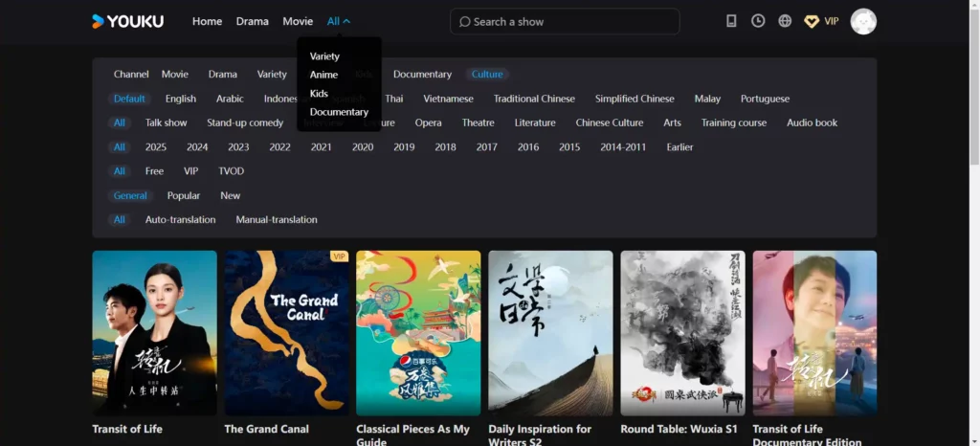Screen dimensions: 980x446
Task: Select the Variety channel filter
Action: point(272,75)
